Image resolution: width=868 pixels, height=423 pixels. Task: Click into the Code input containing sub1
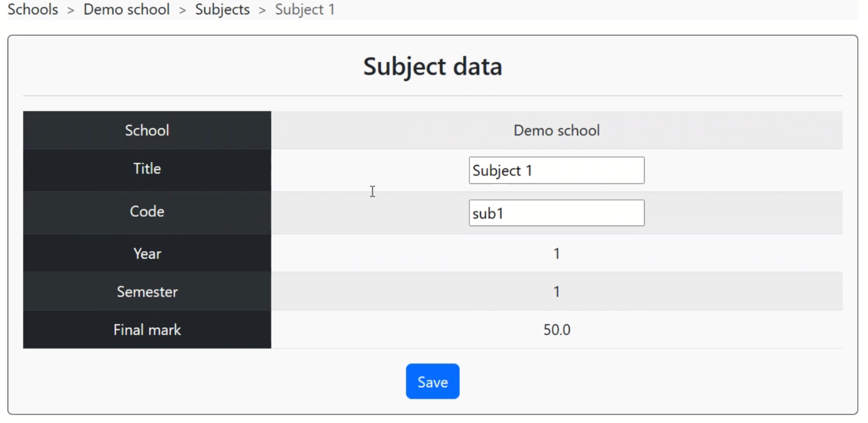click(x=556, y=213)
